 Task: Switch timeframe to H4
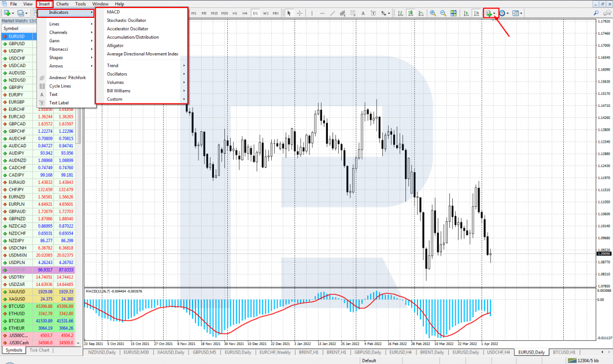tap(245, 13)
